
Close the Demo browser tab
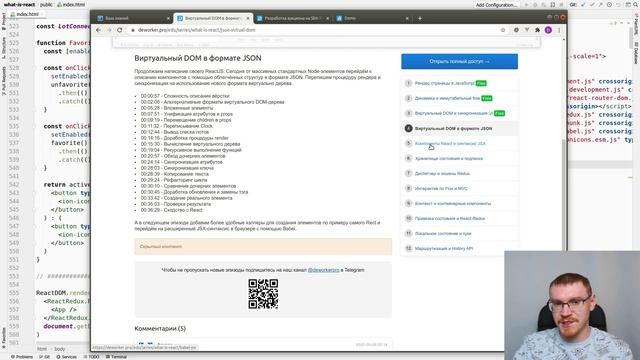tap(407, 18)
